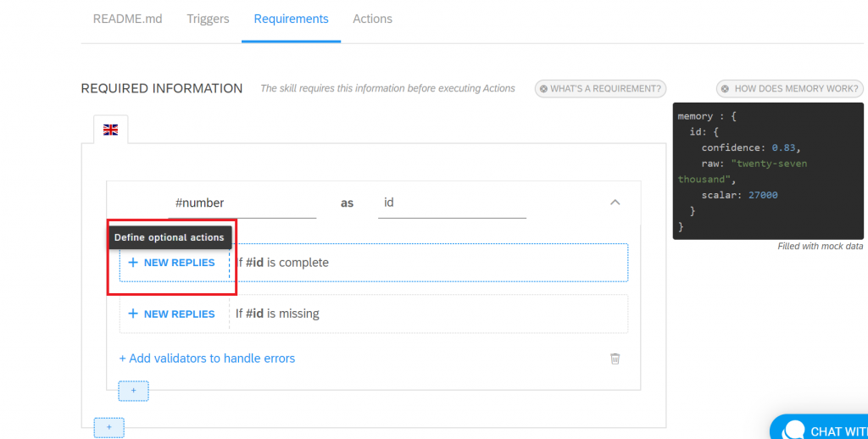
Task: Click the REQUIRED INFORMATION heading
Action: pyautogui.click(x=162, y=89)
